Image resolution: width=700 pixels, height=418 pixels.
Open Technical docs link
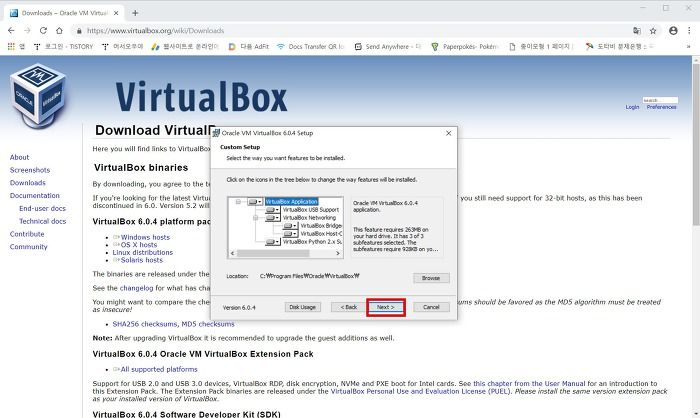(x=42, y=221)
